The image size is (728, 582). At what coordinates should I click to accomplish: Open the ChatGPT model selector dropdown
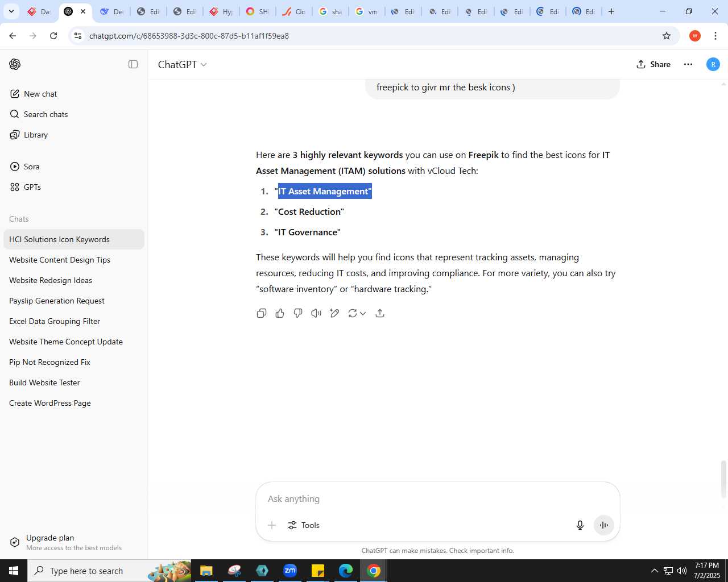coord(182,64)
